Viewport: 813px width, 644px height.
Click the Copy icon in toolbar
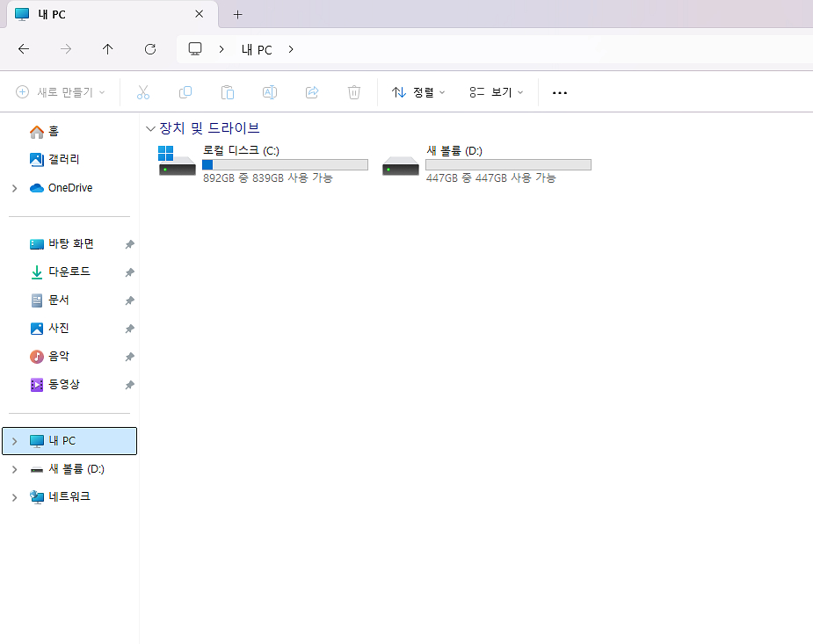185,92
